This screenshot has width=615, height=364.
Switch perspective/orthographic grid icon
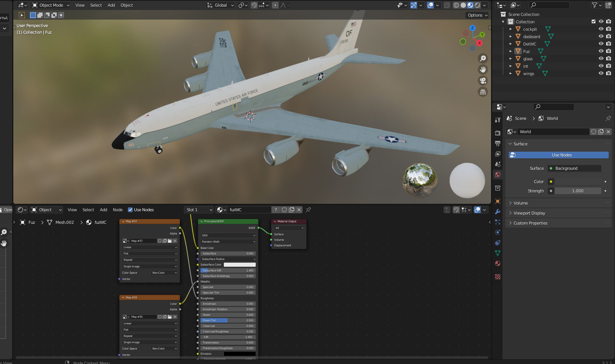tap(483, 92)
